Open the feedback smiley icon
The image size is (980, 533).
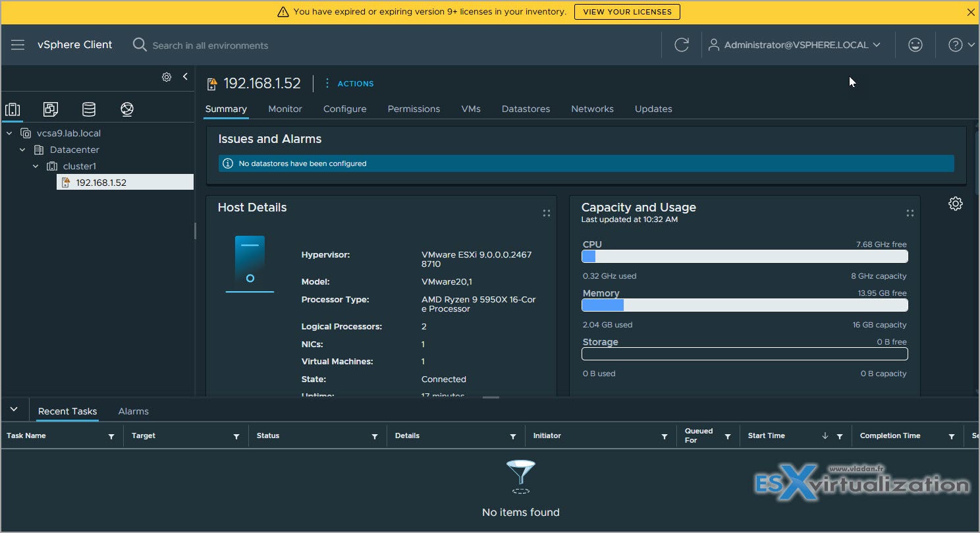tap(915, 45)
